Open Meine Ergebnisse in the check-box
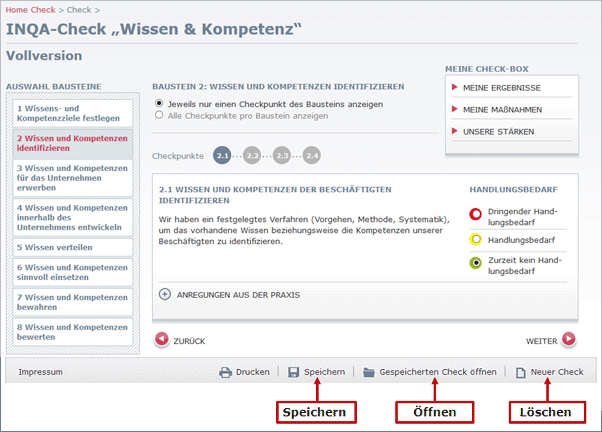The image size is (602, 432). coord(501,88)
